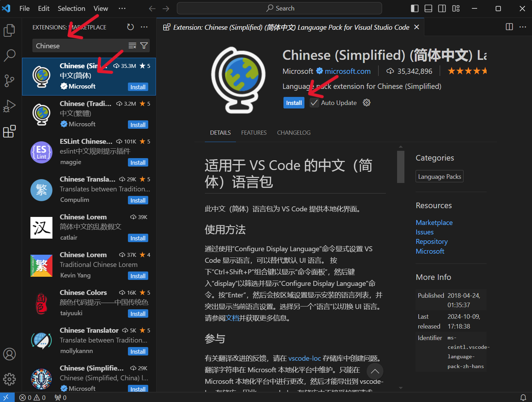532x402 pixels.
Task: Install Chinese (Traditional) language pack from list
Action: pyautogui.click(x=138, y=125)
